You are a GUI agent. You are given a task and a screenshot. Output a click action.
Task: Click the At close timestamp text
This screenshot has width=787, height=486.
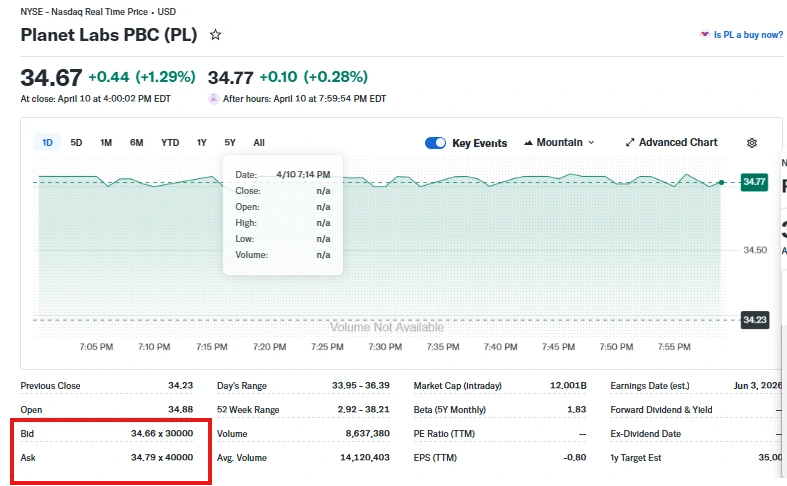pos(95,99)
